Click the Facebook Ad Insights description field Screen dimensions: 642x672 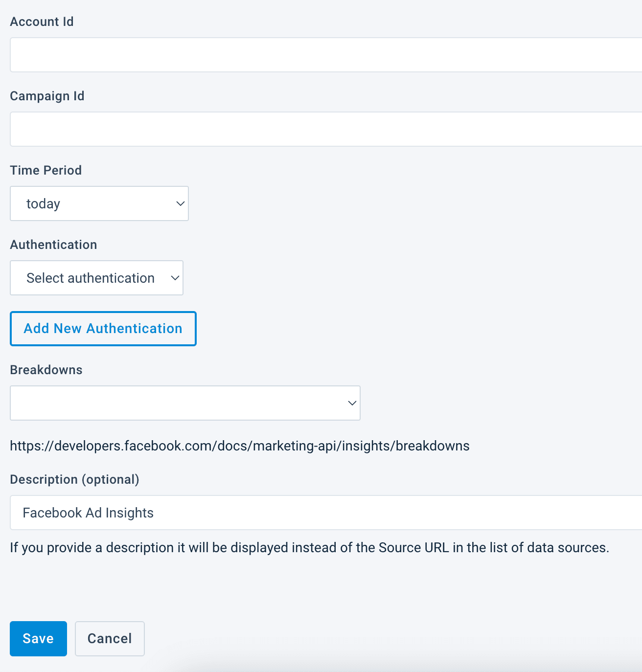326,513
